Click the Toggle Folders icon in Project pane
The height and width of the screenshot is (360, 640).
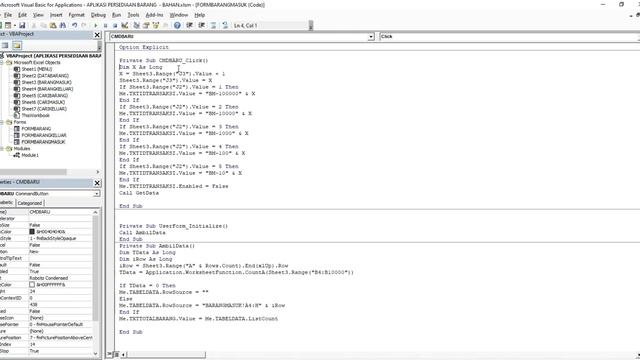[x=17, y=45]
